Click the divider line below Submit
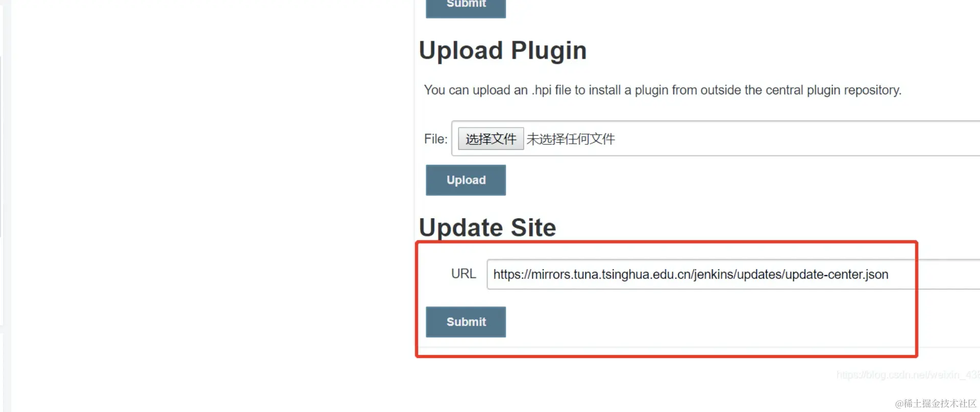 click(699, 348)
